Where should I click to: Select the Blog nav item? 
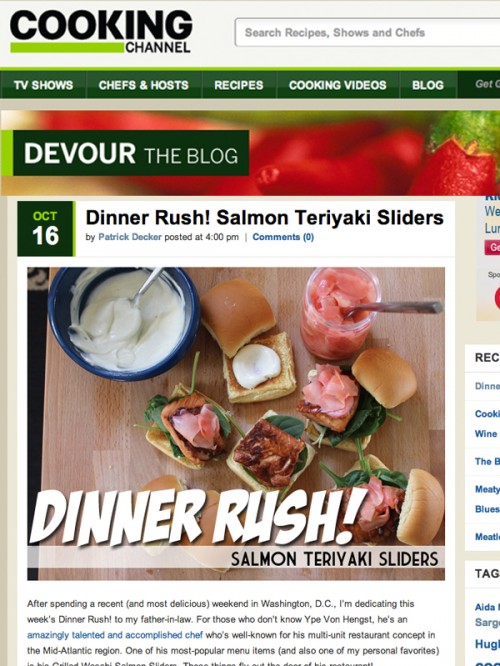(x=428, y=85)
